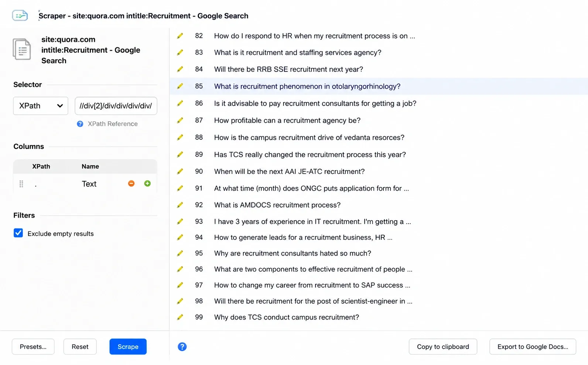The height and width of the screenshot is (365, 588).
Task: Grab the drag handle of the Text column row
Action: 21,184
